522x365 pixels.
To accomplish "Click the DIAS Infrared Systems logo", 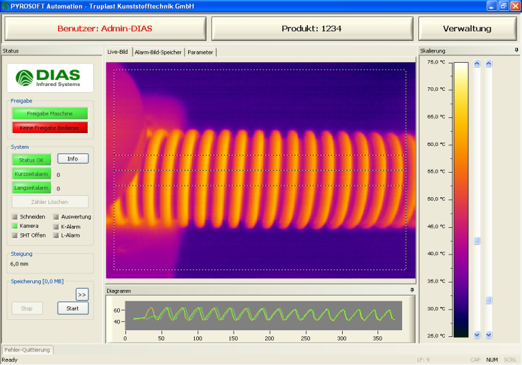I will 50,78.
